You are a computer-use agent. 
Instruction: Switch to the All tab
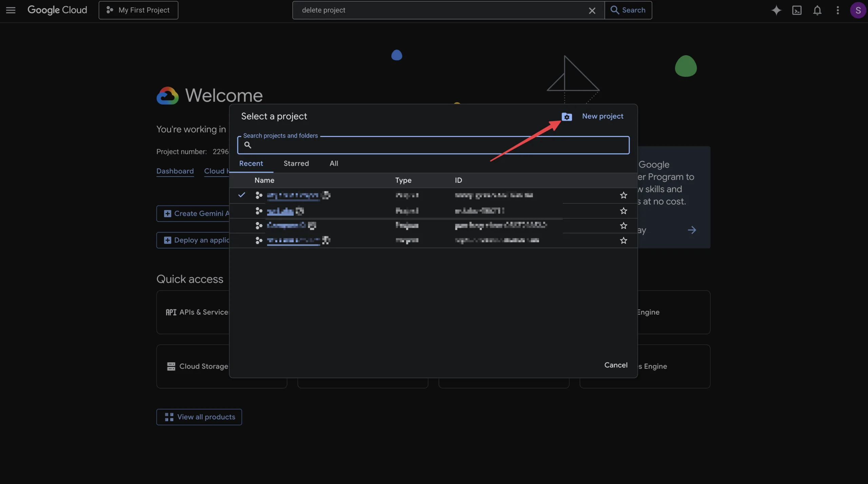334,163
